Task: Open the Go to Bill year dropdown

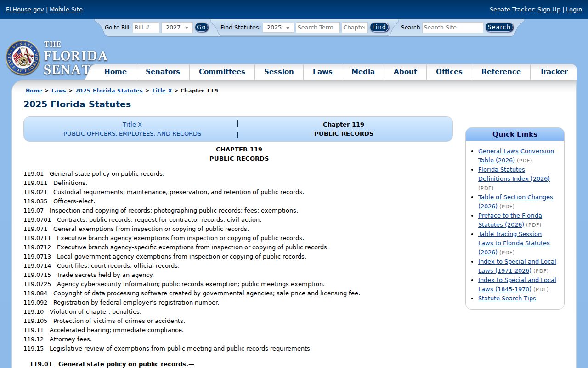Action: tap(177, 28)
